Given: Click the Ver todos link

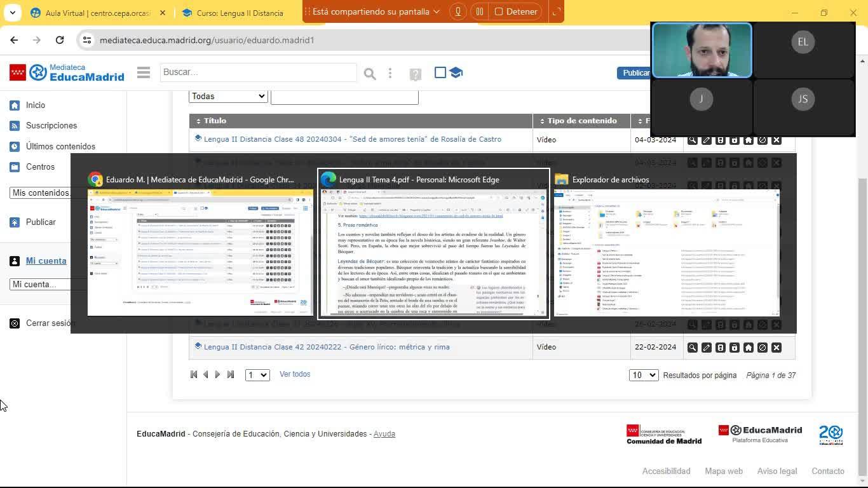Looking at the screenshot, I should [x=295, y=374].
